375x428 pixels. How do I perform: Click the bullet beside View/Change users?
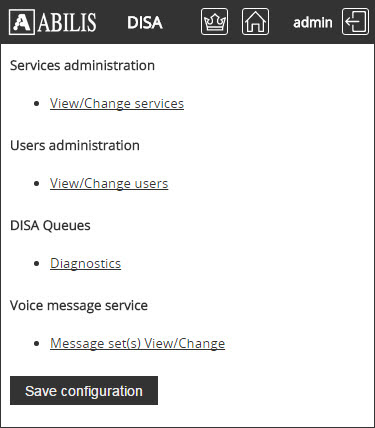tap(37, 184)
